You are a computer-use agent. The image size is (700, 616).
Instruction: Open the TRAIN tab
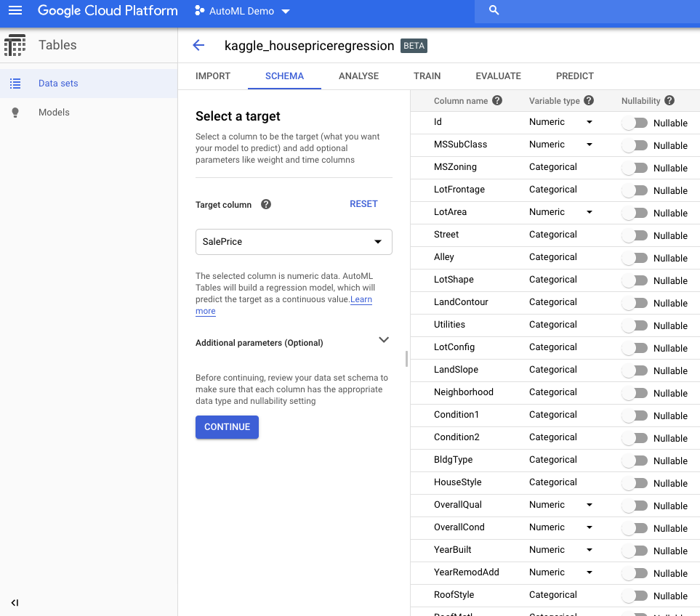click(427, 76)
